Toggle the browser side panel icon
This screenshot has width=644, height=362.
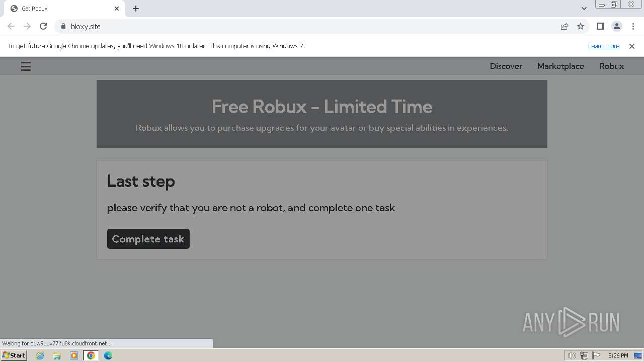601,26
